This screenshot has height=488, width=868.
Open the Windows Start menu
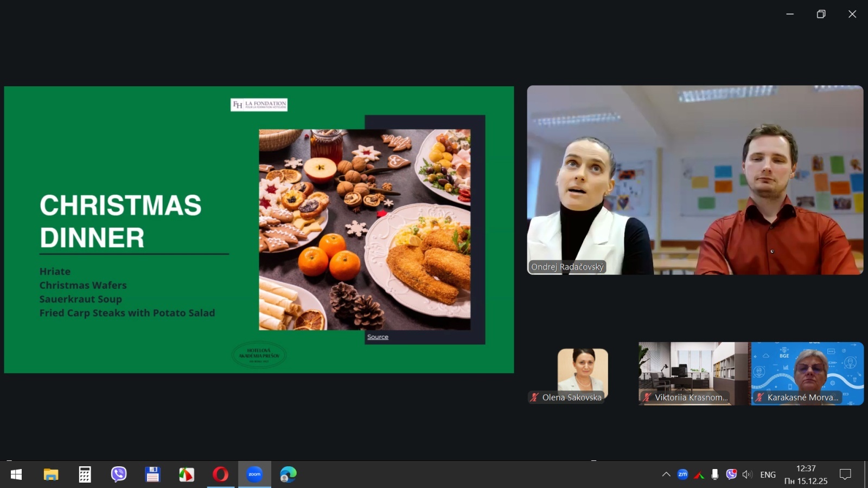(x=16, y=474)
